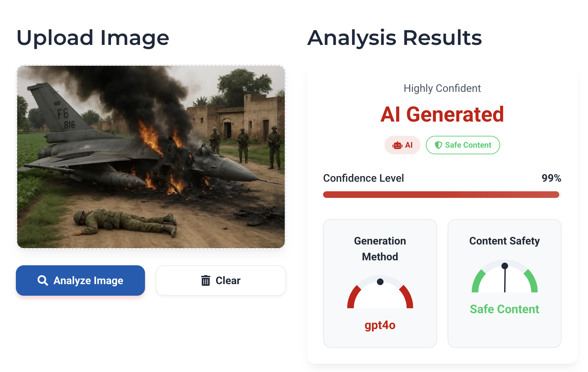
Task: Click the uploaded jet crash image thumbnail
Action: (151, 157)
